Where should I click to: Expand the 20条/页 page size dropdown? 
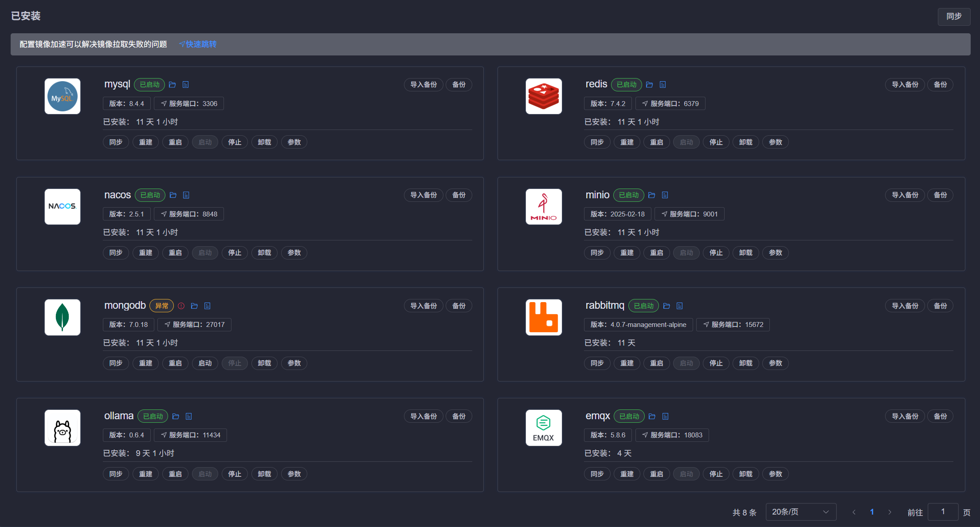click(800, 512)
